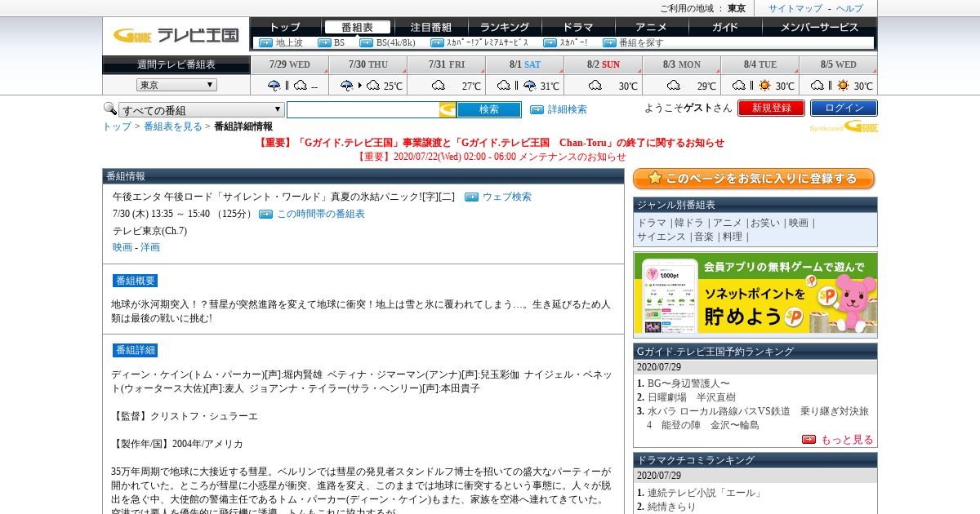Click the 映画 genre link in program info
This screenshot has width=980, height=514.
122,247
